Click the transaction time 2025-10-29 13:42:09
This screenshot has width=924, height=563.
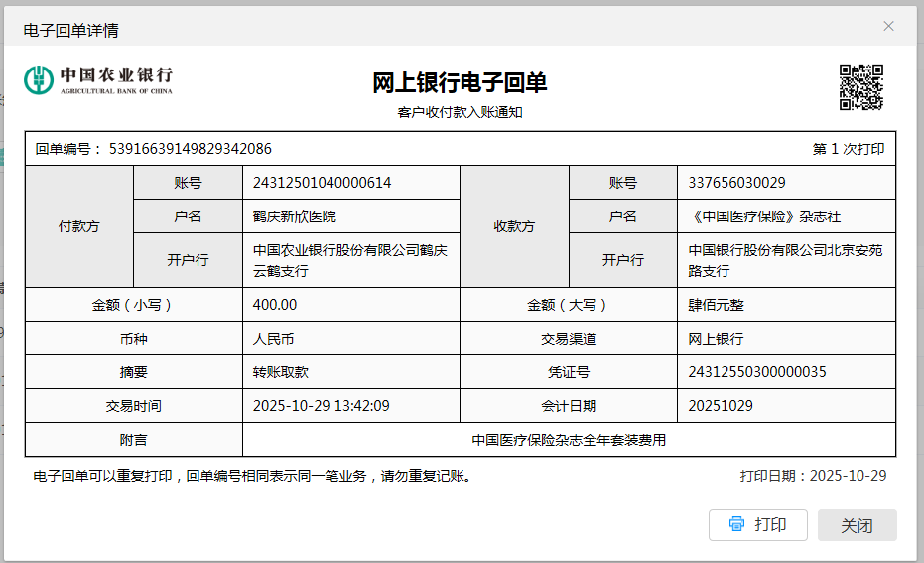[321, 406]
